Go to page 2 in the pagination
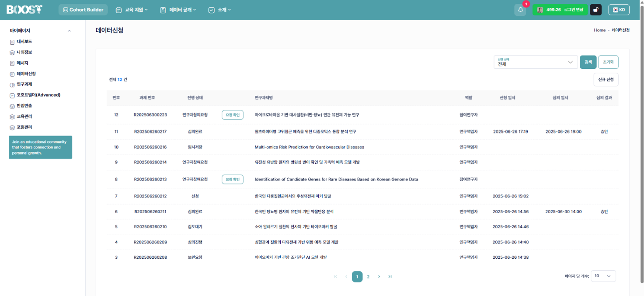Viewport: 644px width, 296px height. click(x=368, y=277)
